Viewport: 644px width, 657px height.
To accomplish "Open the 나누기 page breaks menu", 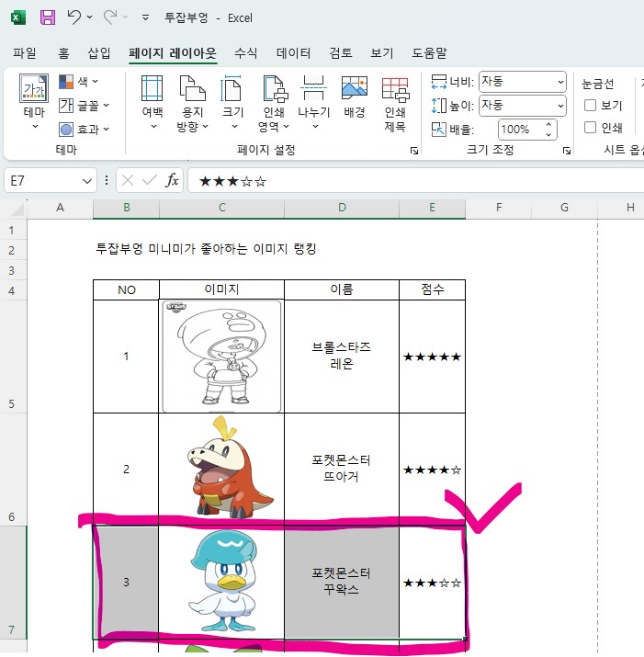I will pos(314,103).
